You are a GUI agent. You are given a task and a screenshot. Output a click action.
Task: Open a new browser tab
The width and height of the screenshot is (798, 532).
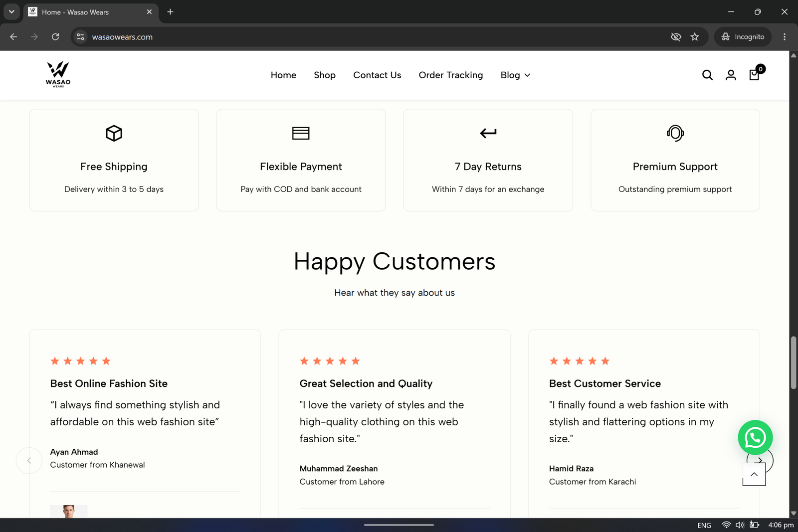pos(170,11)
